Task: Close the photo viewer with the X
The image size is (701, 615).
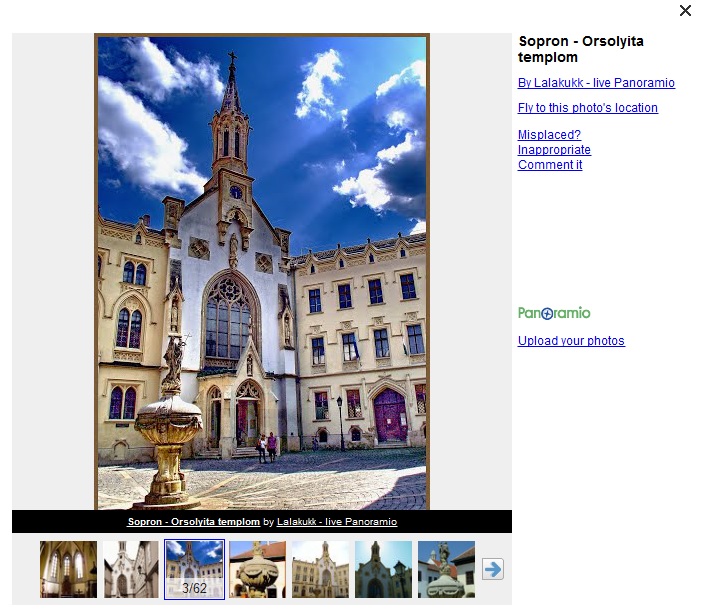Action: tap(685, 11)
